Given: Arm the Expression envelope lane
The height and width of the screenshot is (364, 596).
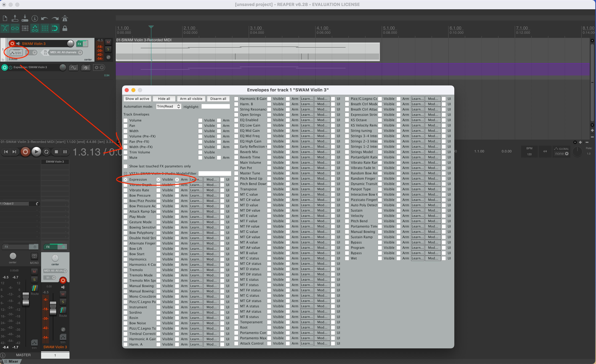Looking at the screenshot, I should (x=5, y=67).
